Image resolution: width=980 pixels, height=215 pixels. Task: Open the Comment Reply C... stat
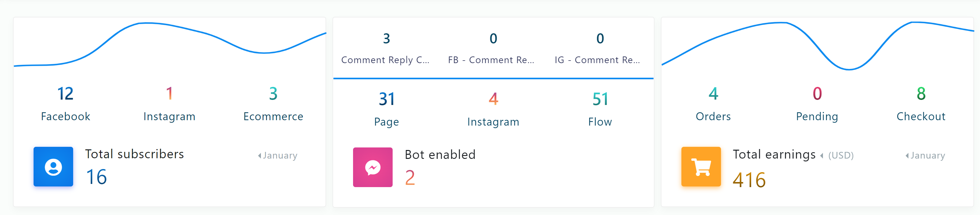pyautogui.click(x=386, y=49)
